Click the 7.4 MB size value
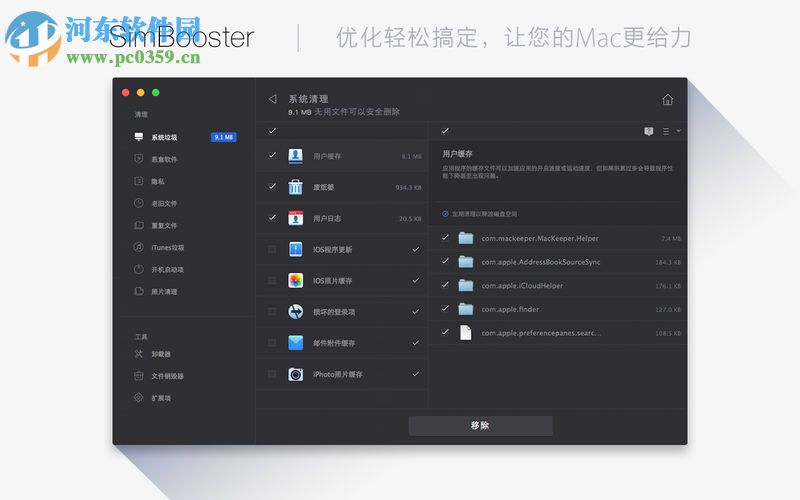Image resolution: width=800 pixels, height=500 pixels. tap(671, 239)
